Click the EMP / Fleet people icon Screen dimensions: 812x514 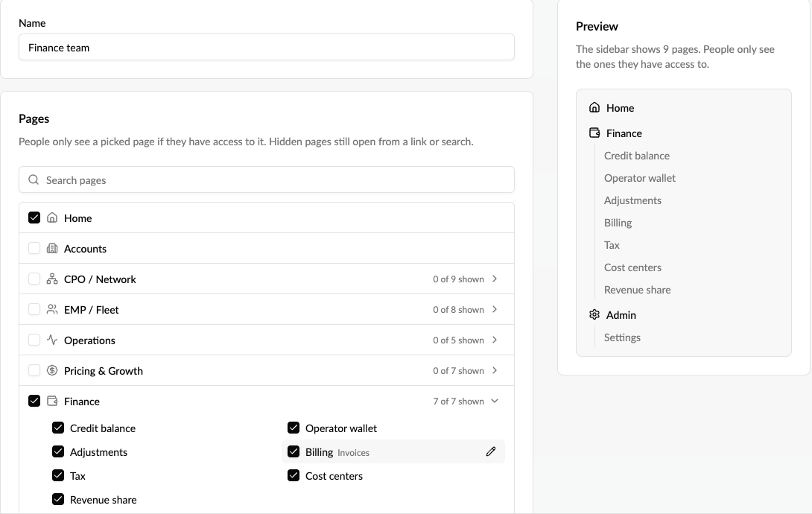tap(52, 309)
